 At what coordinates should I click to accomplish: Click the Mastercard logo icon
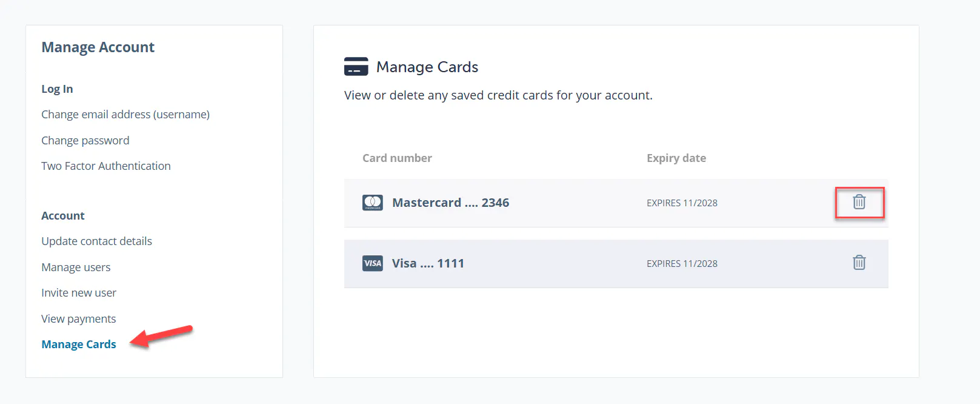(x=373, y=203)
